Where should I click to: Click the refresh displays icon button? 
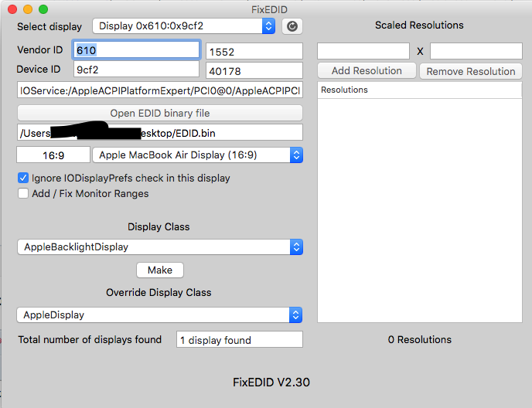[292, 26]
